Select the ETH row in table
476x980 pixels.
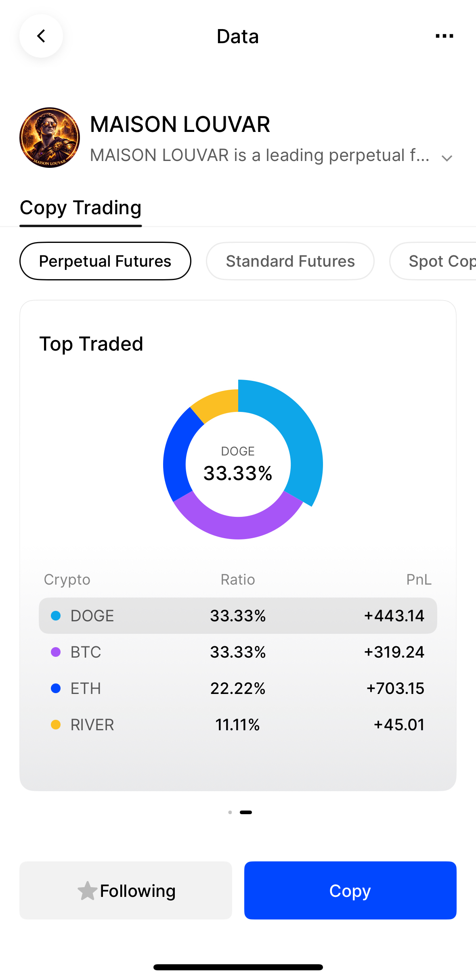pyautogui.click(x=238, y=688)
